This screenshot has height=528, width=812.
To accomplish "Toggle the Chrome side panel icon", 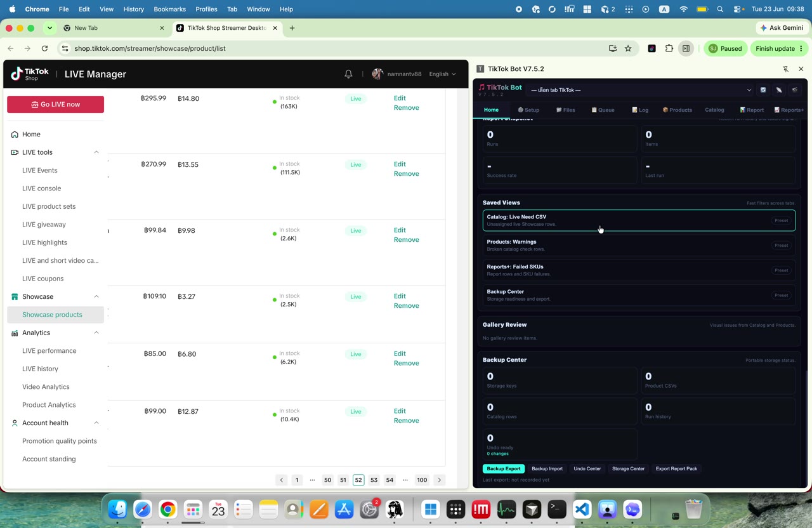I will (686, 48).
